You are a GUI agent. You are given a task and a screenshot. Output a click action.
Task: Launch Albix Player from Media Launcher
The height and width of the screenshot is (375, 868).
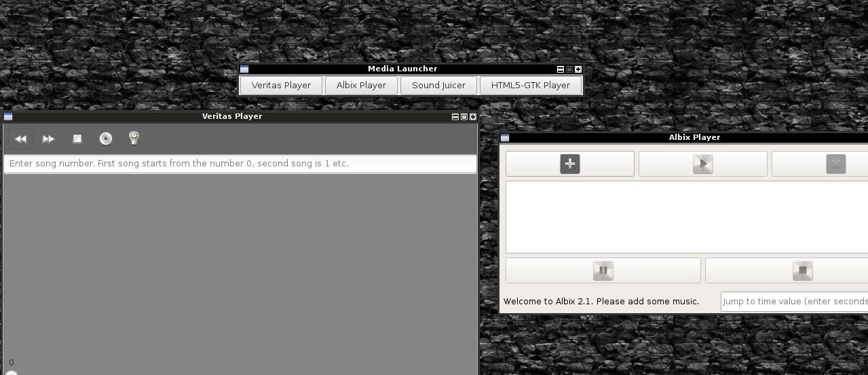pyautogui.click(x=361, y=86)
